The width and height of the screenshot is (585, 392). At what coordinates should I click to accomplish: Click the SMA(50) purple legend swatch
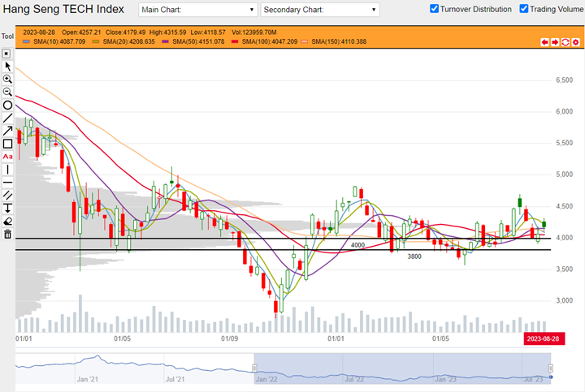tap(165, 41)
